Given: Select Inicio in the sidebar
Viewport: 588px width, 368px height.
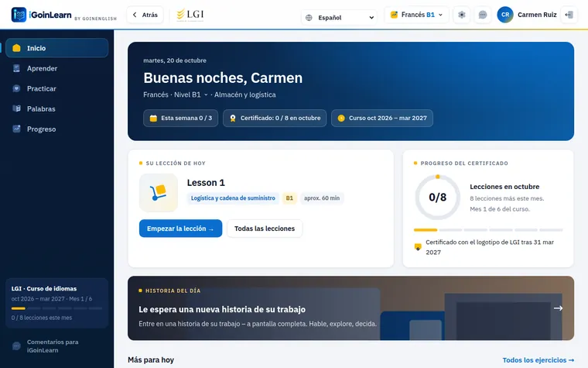Looking at the screenshot, I should (x=57, y=48).
